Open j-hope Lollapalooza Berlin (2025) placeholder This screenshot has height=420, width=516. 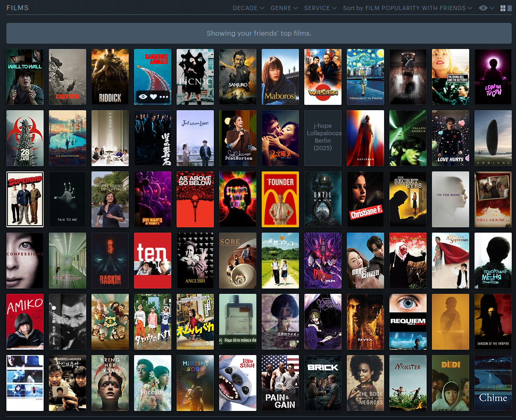323,138
